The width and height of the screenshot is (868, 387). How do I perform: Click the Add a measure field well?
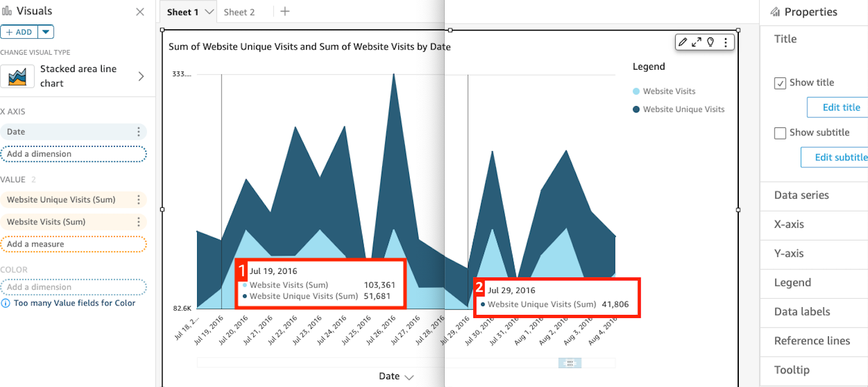pos(73,244)
